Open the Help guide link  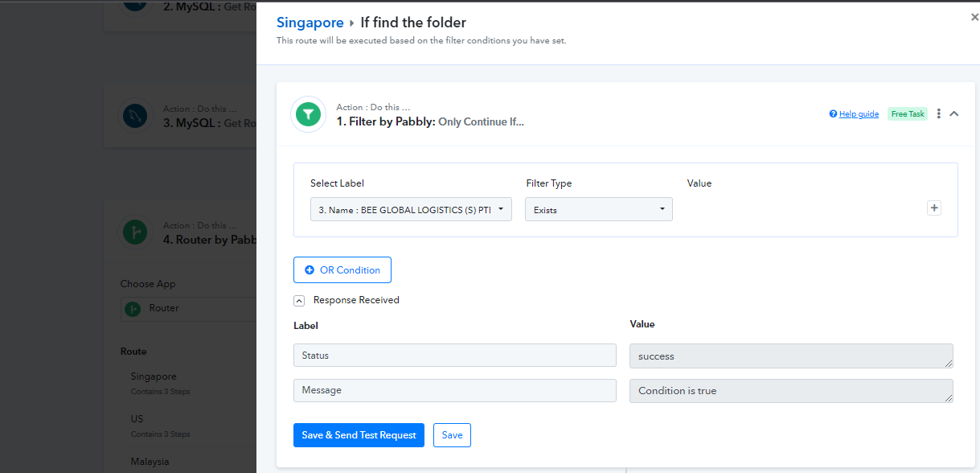click(854, 114)
